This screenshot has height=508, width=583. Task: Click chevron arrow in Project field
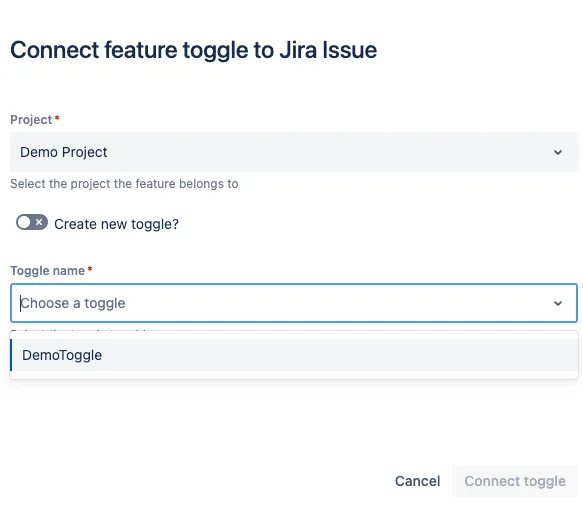tap(558, 152)
